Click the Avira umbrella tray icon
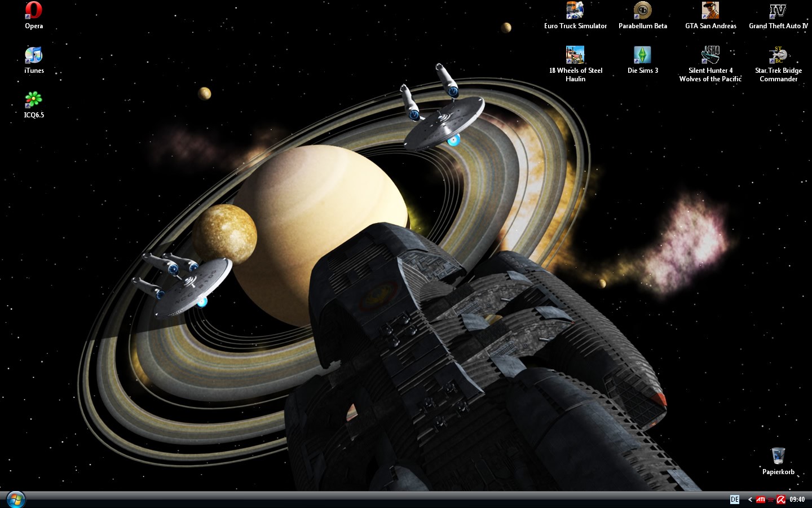The image size is (812, 508). (x=781, y=500)
